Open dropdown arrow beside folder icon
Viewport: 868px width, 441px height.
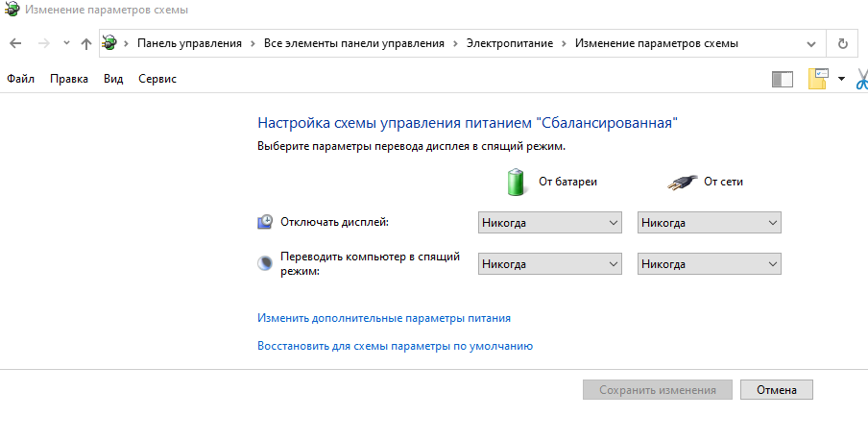coord(841,79)
